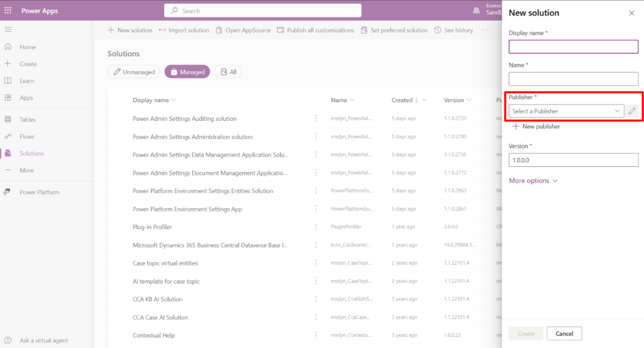Viewport: 644px width, 348px height.
Task: Open Case topic virtual entities solution
Action: (x=165, y=263)
